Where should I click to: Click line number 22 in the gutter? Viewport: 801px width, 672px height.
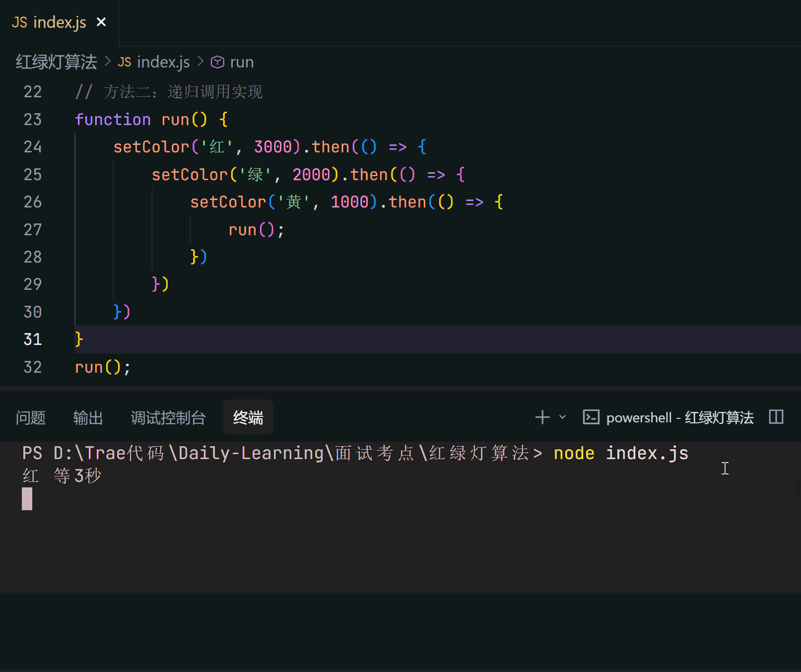(33, 92)
